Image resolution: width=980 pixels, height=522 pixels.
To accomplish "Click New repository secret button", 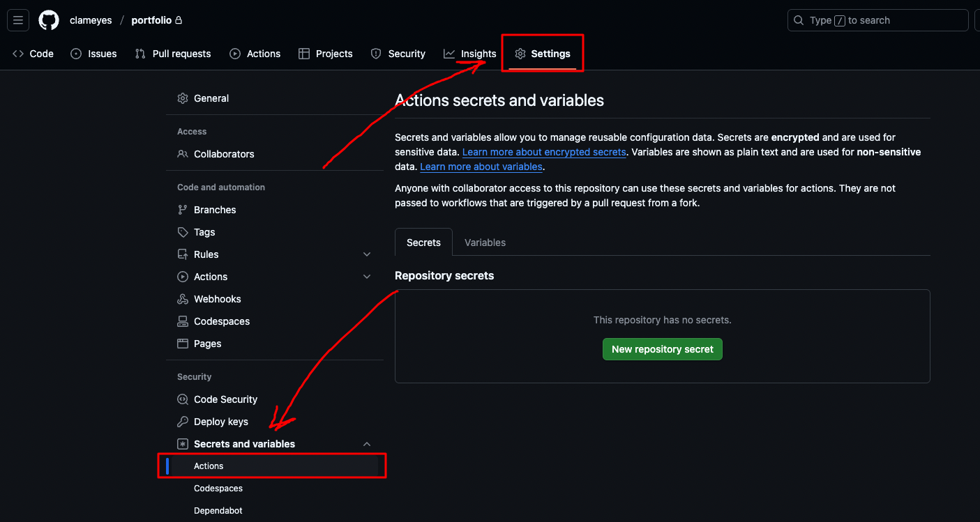I will point(663,349).
